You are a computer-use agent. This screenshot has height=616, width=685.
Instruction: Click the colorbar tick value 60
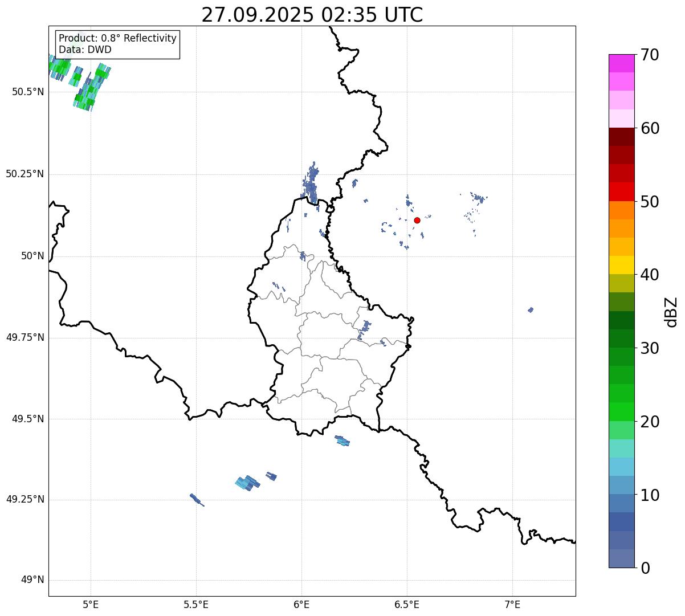(x=650, y=128)
